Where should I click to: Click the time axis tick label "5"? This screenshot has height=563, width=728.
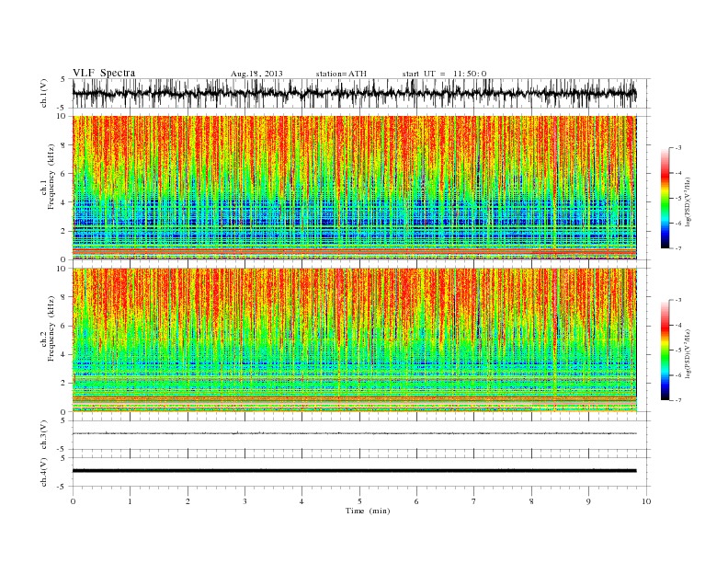coord(359,501)
